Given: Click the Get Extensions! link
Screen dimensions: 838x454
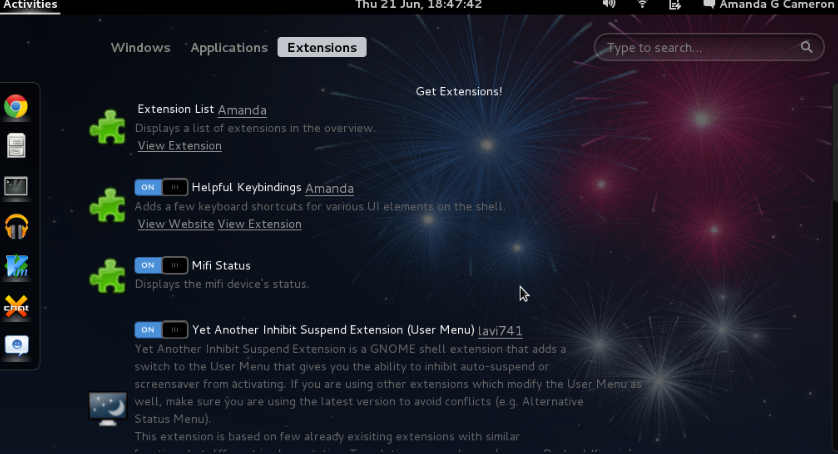Looking at the screenshot, I should click(x=459, y=91).
